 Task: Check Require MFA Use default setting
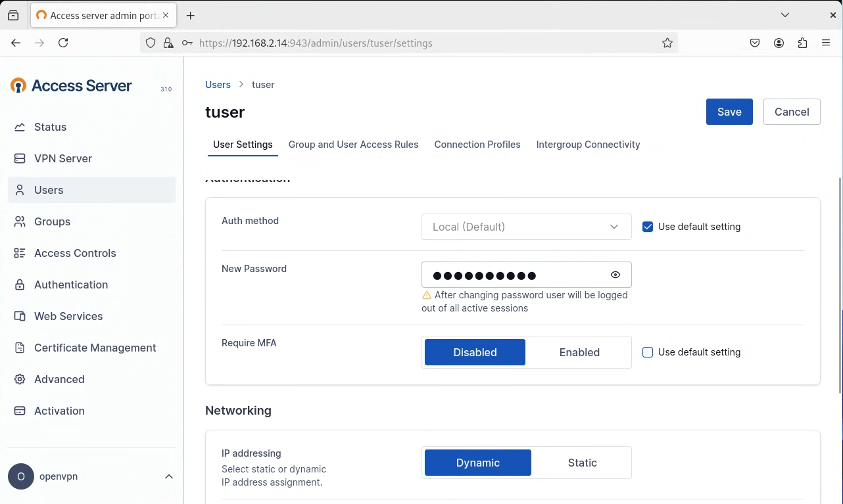[x=648, y=352]
